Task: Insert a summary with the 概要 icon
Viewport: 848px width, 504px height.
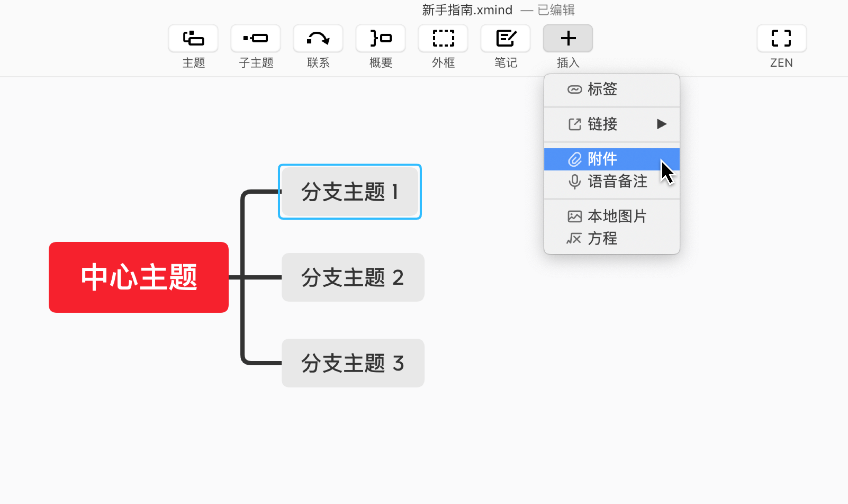Action: click(381, 38)
